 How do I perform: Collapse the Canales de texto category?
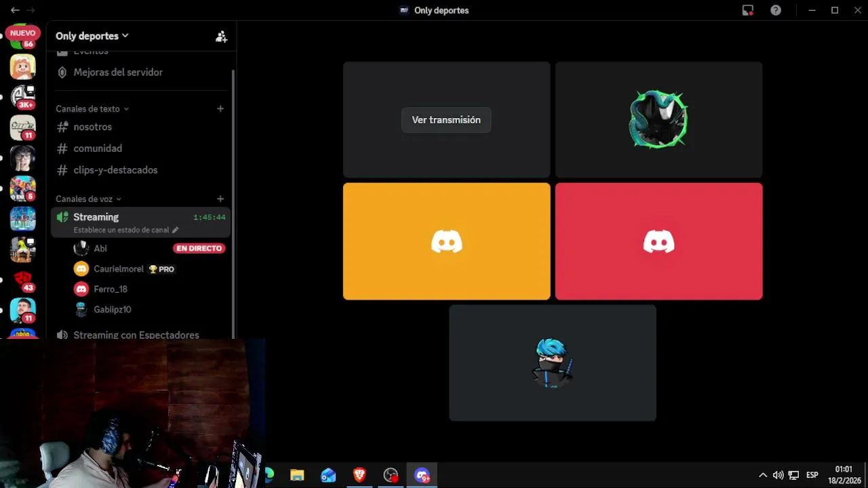(92, 108)
